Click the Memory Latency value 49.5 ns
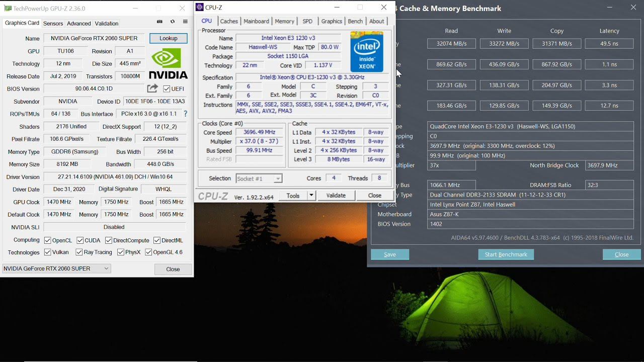 pyautogui.click(x=609, y=44)
